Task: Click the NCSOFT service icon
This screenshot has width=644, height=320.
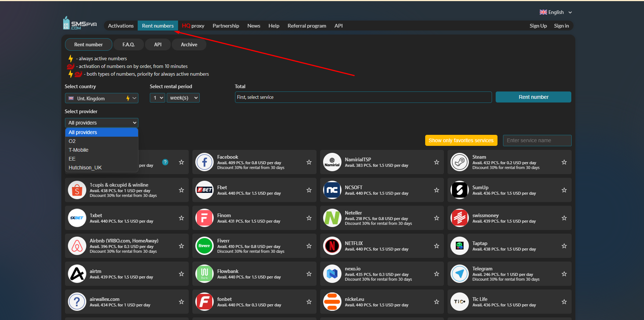Action: (332, 190)
